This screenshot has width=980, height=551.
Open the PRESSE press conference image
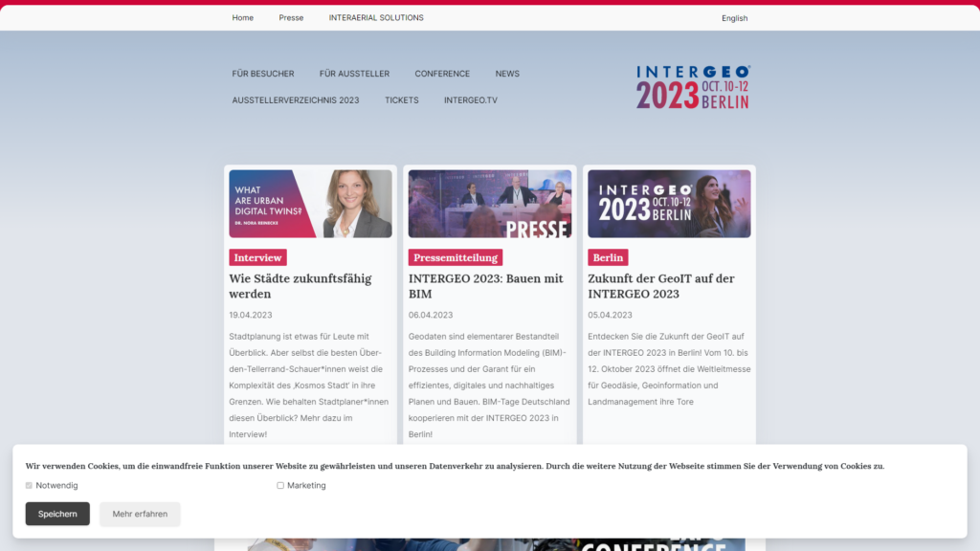click(x=489, y=204)
